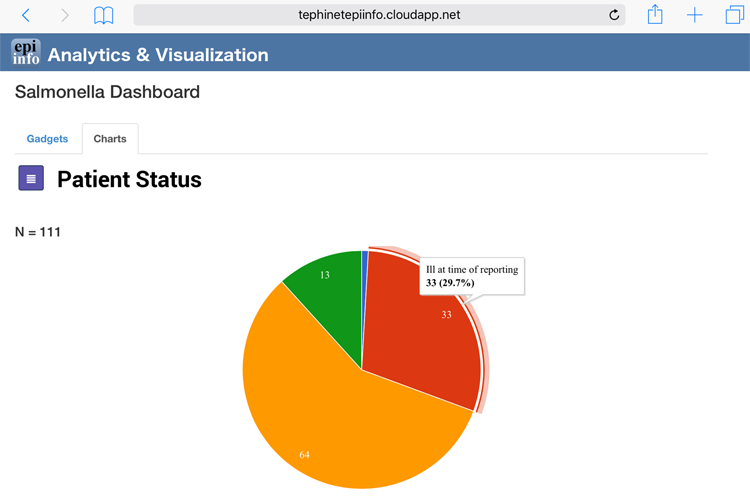Tap the Safari share icon

pyautogui.click(x=655, y=15)
